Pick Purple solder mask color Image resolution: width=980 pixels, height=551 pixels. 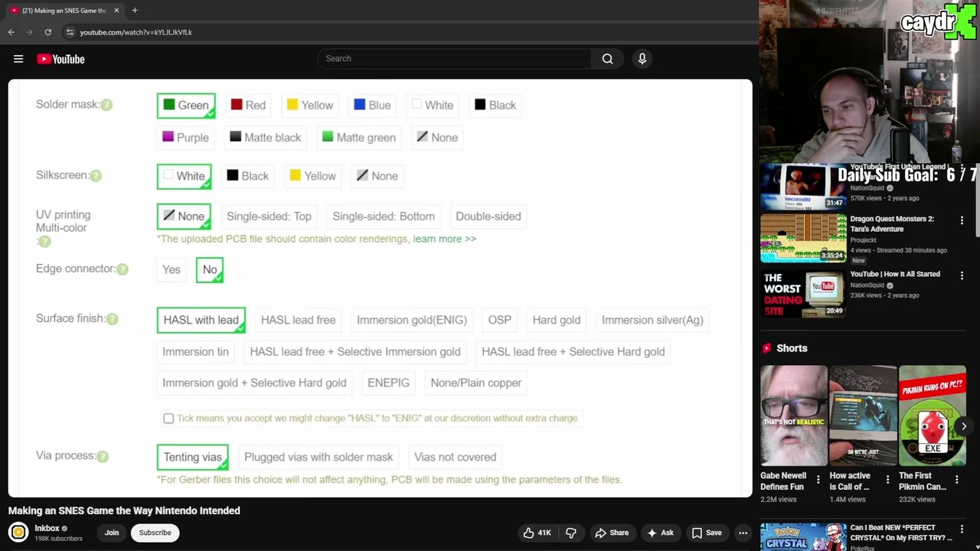(185, 138)
